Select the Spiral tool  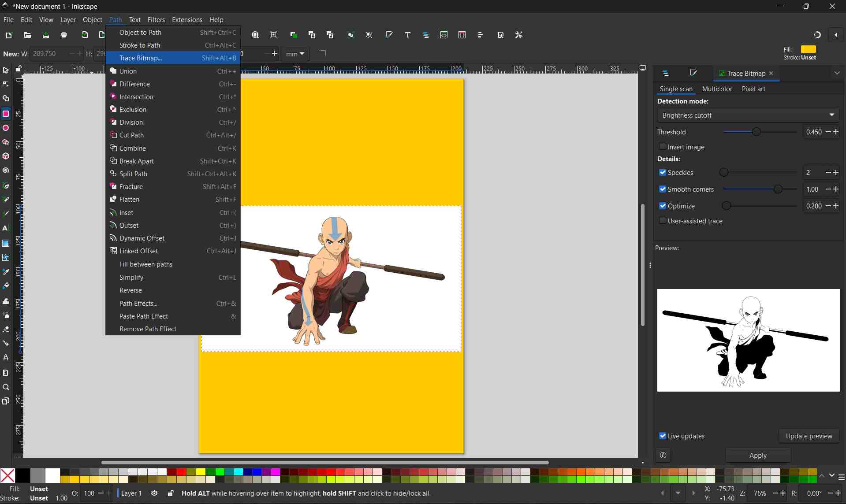pos(6,170)
